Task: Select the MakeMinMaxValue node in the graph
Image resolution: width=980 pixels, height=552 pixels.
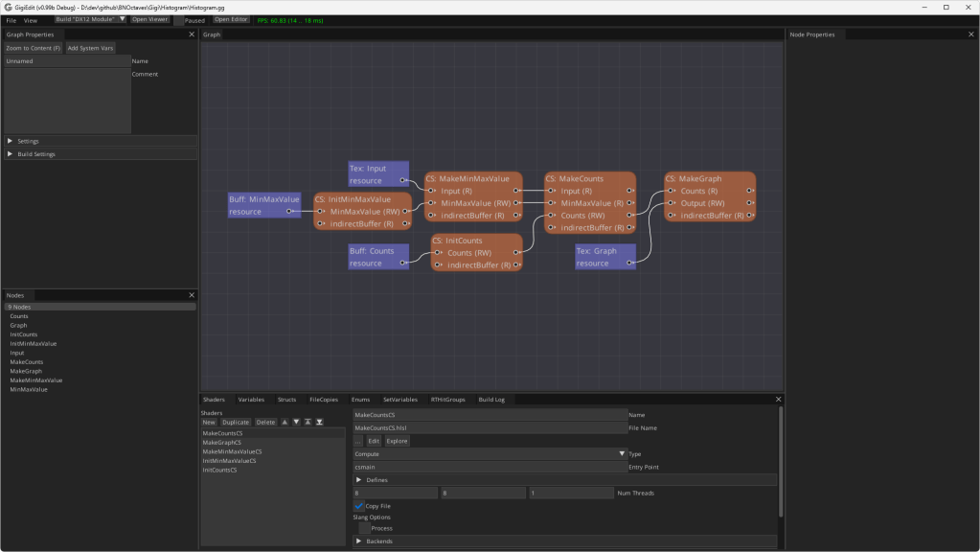Action: (x=474, y=179)
